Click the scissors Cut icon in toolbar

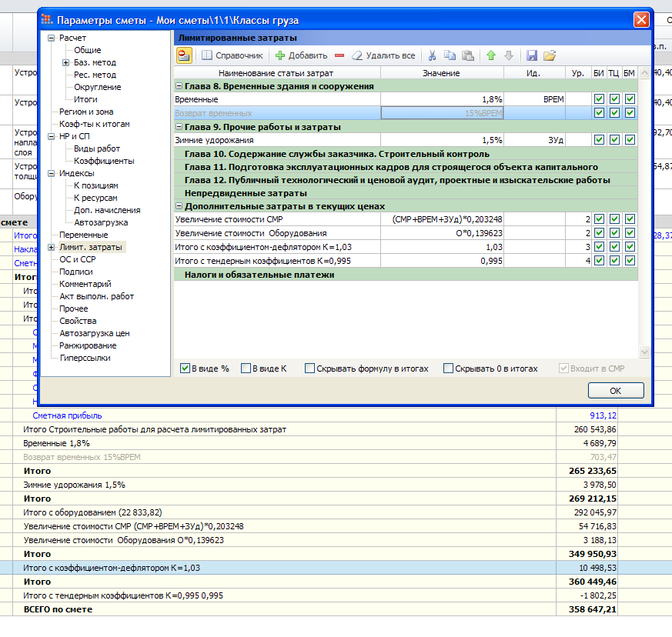point(432,55)
